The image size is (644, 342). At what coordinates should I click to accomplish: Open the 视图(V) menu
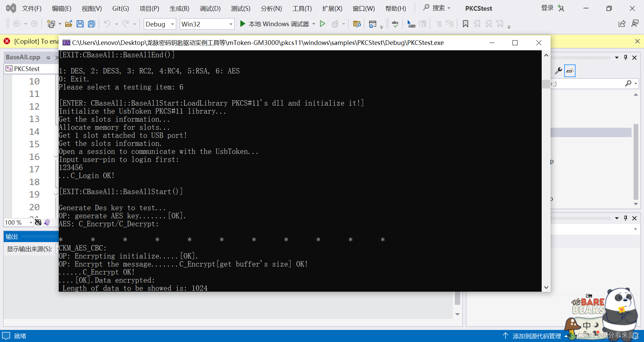[92, 8]
